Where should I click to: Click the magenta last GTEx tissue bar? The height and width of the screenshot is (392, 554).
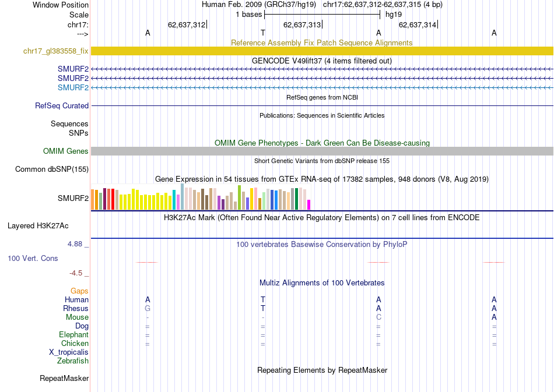(309, 204)
